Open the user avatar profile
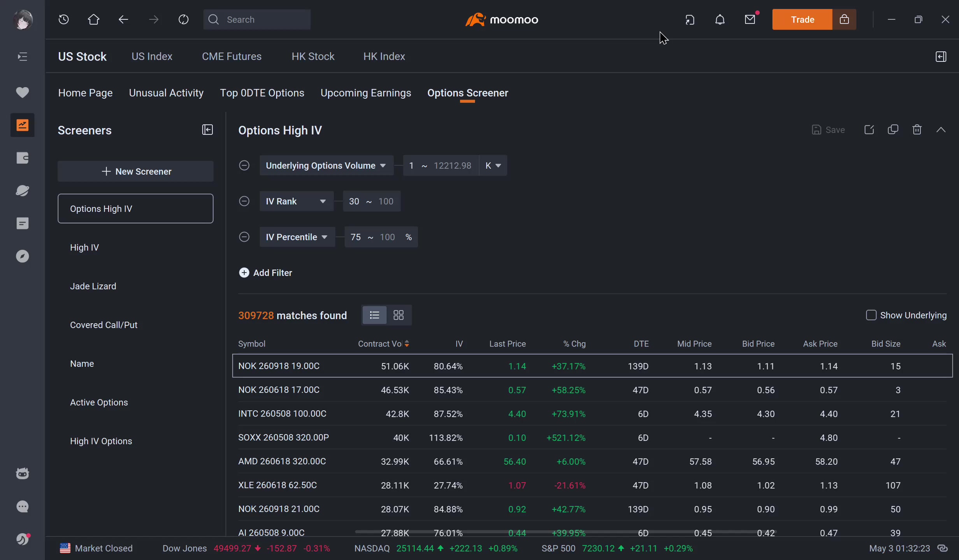Image resolution: width=959 pixels, height=560 pixels. [23, 19]
